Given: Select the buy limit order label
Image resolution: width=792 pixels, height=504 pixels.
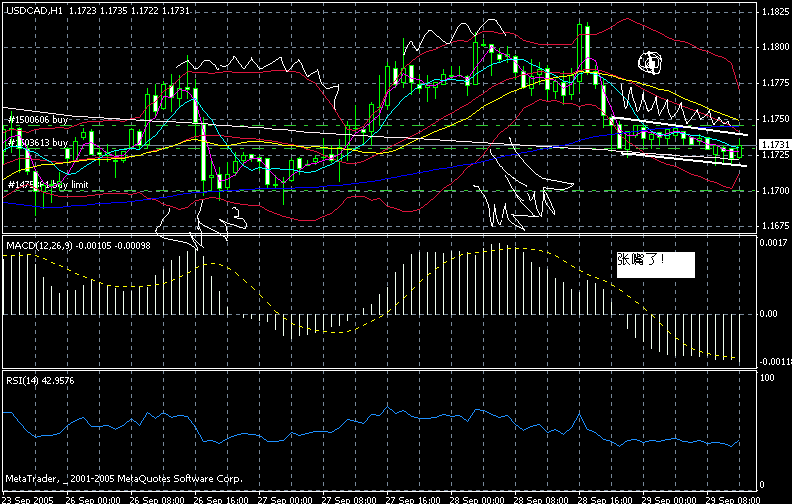Looking at the screenshot, I should [48, 185].
